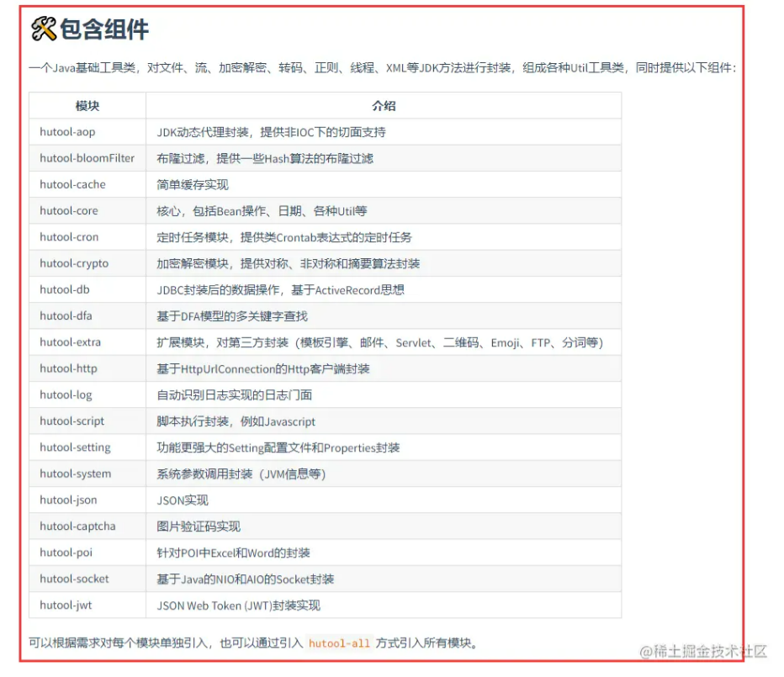Select the hutool-bloomFilter module name
This screenshot has height=677, width=784.
tap(80, 158)
